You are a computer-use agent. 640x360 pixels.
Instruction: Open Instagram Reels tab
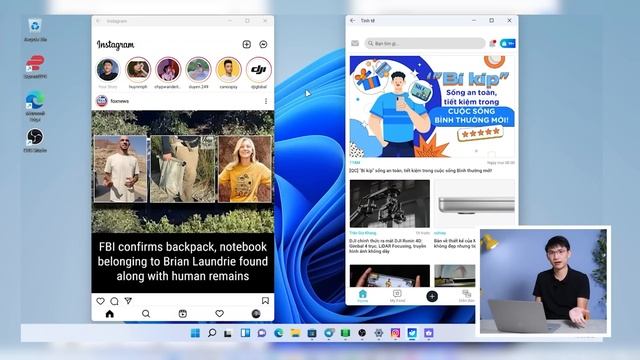pos(182,313)
